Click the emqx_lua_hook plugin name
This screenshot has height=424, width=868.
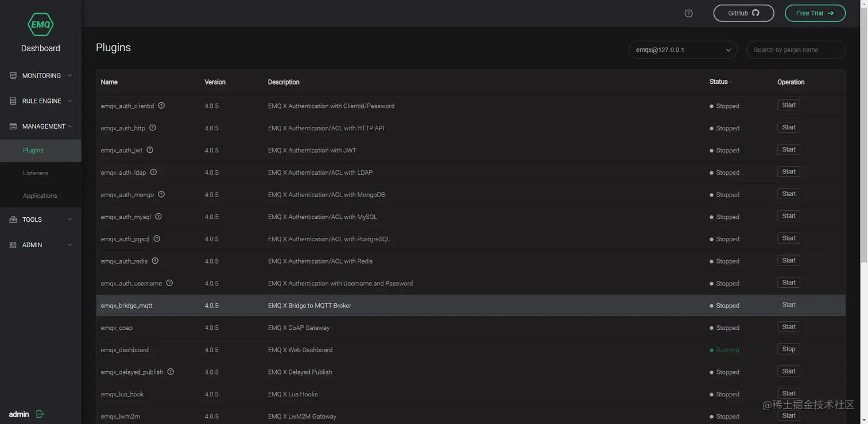122,394
